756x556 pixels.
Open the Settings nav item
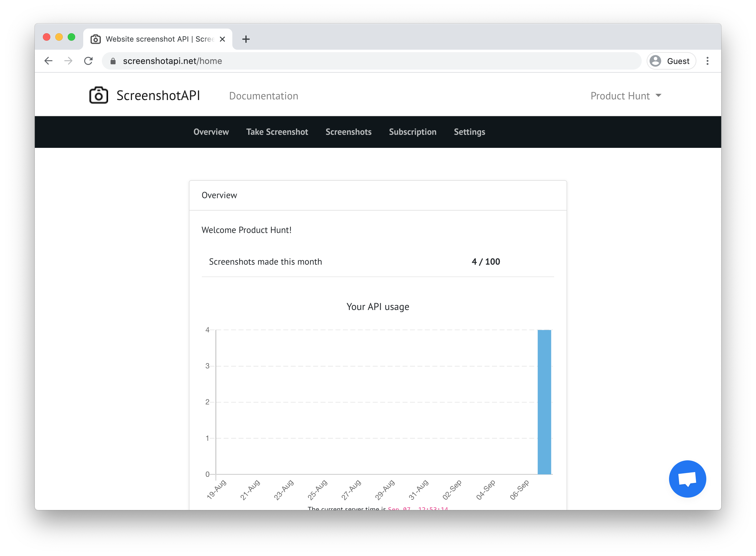tap(469, 132)
